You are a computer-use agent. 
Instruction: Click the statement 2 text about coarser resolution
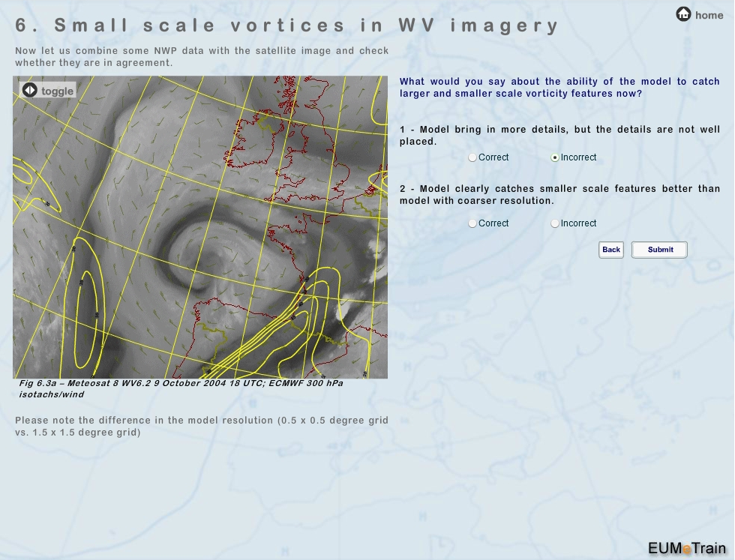point(559,195)
